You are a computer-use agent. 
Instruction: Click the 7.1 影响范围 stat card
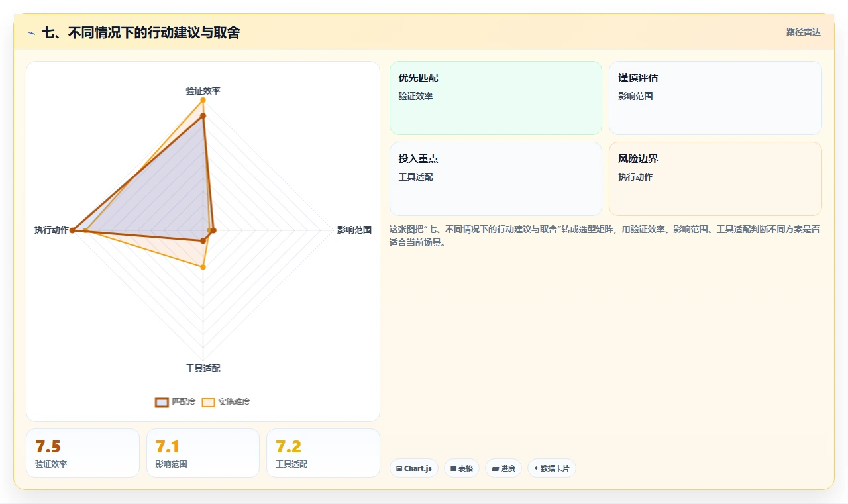(203, 453)
